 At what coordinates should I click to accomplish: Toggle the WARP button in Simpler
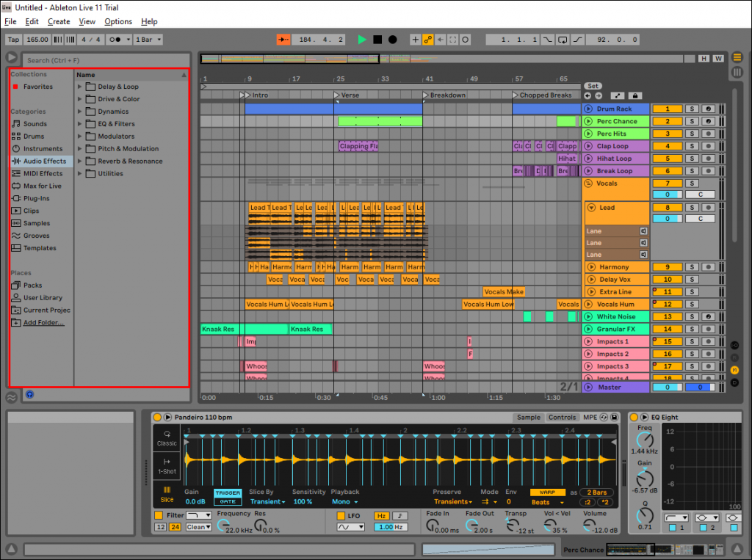click(547, 492)
